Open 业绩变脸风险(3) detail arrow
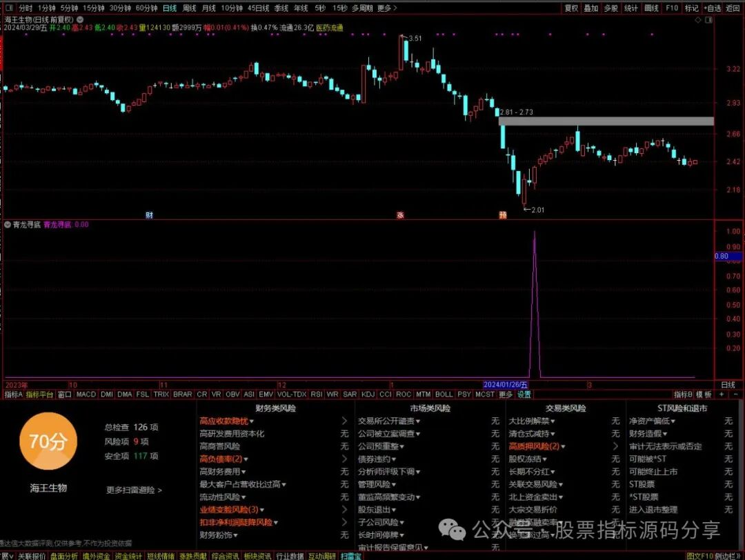Image resolution: width=745 pixels, height=560 pixels. [344, 509]
